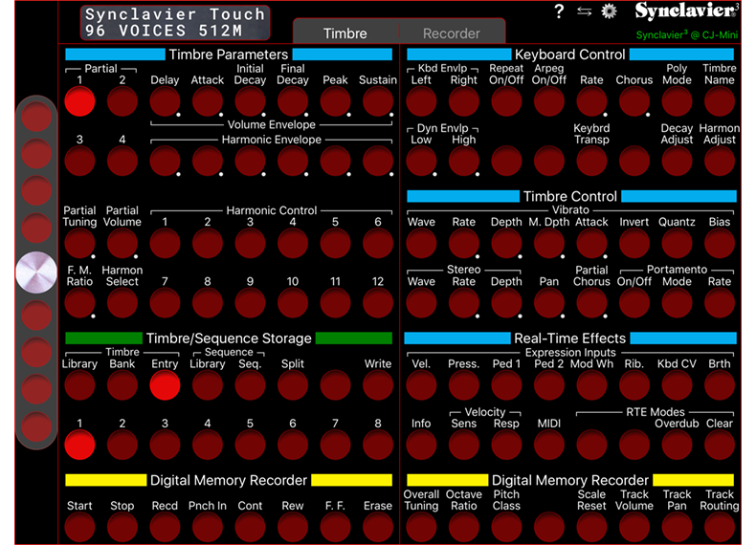Start the Digital Memory Recorder

[x=79, y=527]
